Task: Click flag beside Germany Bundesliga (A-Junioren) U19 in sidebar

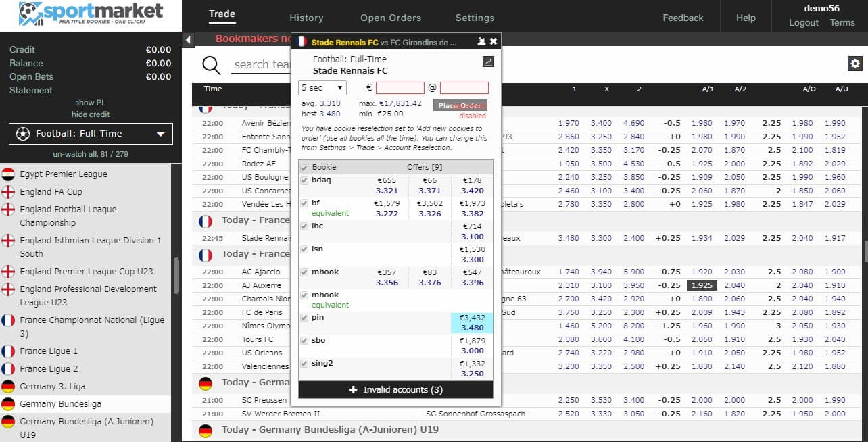Action: [x=8, y=421]
